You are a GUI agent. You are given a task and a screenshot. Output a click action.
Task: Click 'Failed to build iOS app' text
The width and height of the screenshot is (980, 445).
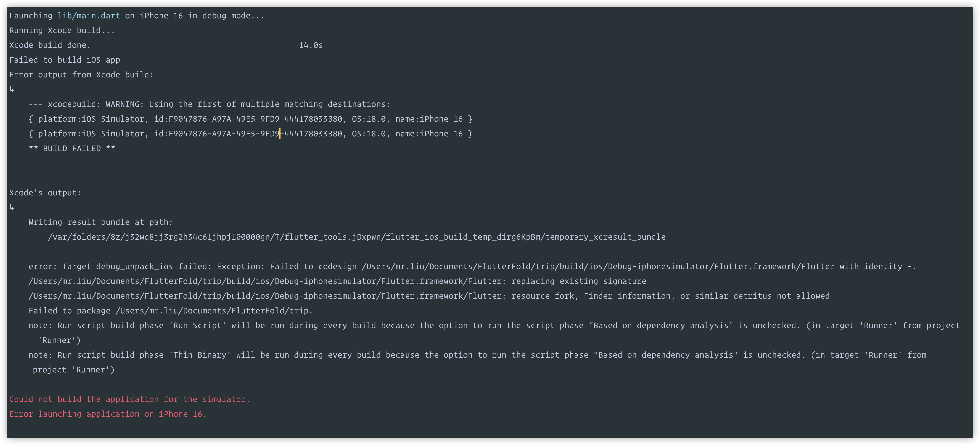click(x=65, y=60)
